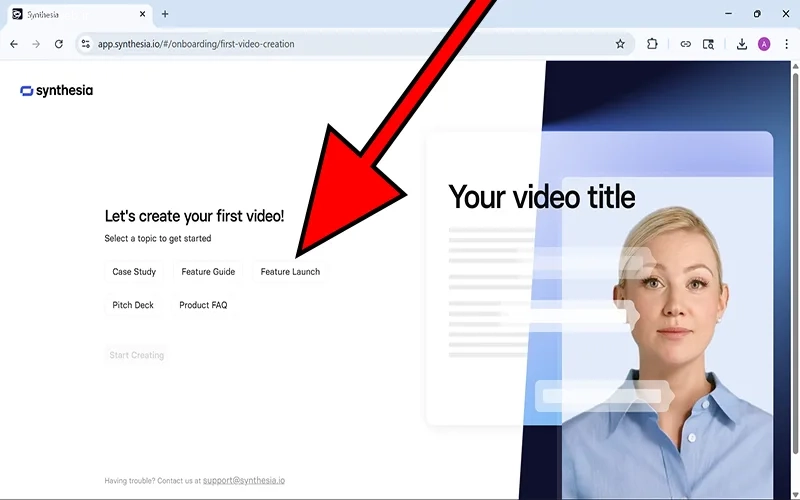800x500 pixels.
Task: Choose the Feature Guide topic
Action: (208, 272)
